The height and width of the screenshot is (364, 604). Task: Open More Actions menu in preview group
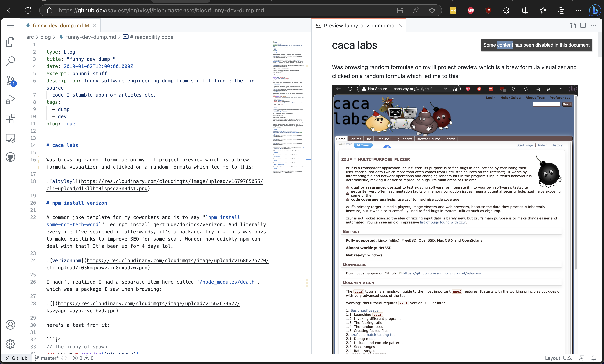click(593, 25)
